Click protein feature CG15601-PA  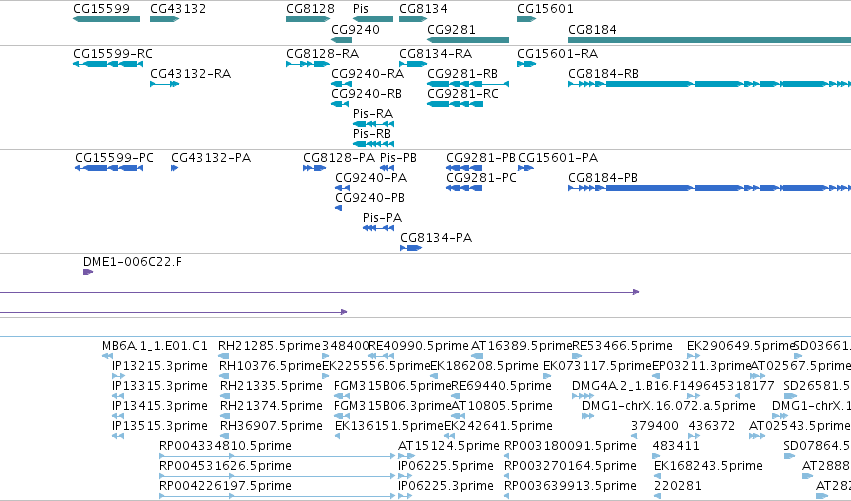(x=526, y=168)
